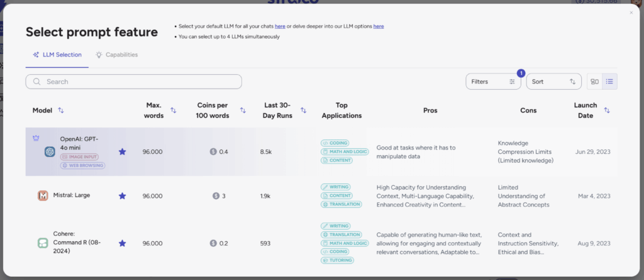Click TRANSLATION tag in Cohere row
The width and height of the screenshot is (644, 280).
point(341,235)
